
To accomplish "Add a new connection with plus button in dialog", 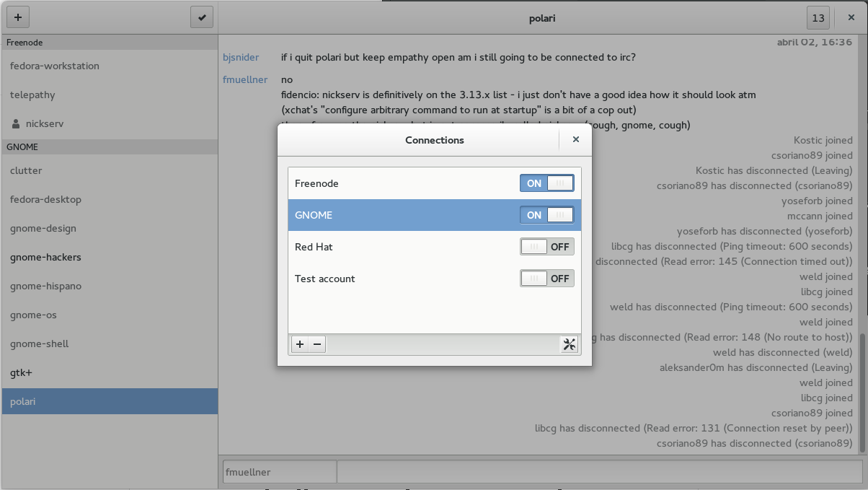I will pyautogui.click(x=300, y=344).
